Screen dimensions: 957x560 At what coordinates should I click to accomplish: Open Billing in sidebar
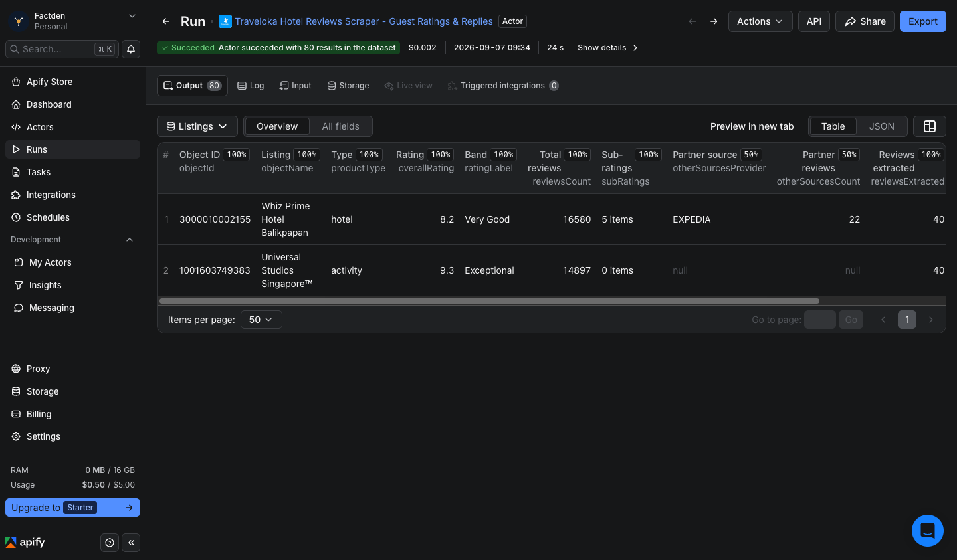(73, 414)
